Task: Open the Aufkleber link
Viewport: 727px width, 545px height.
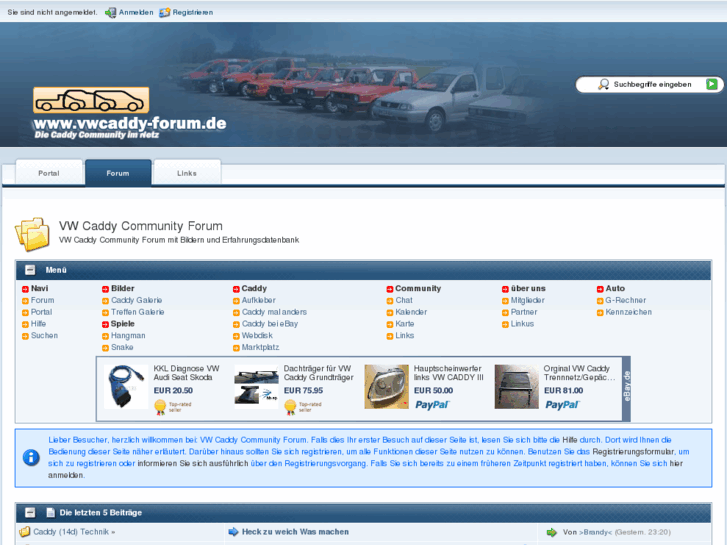Action: point(258,300)
